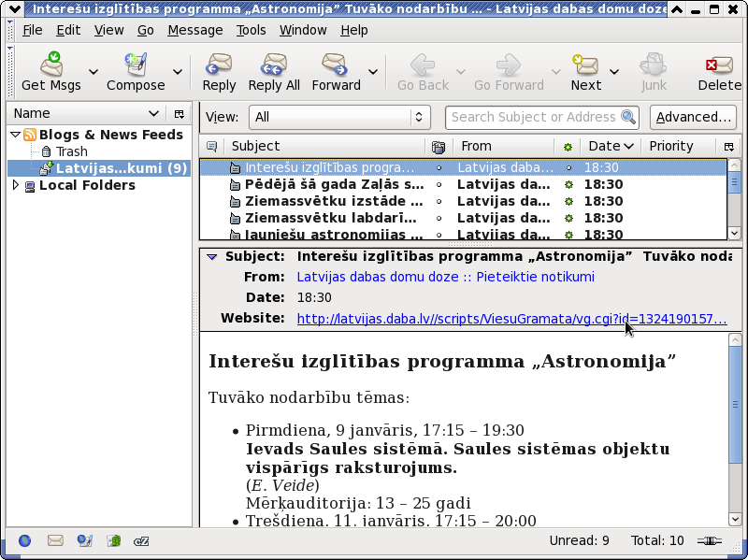Open the ChatZilla icon in status bar
This screenshot has width=748, height=560.
tap(141, 541)
